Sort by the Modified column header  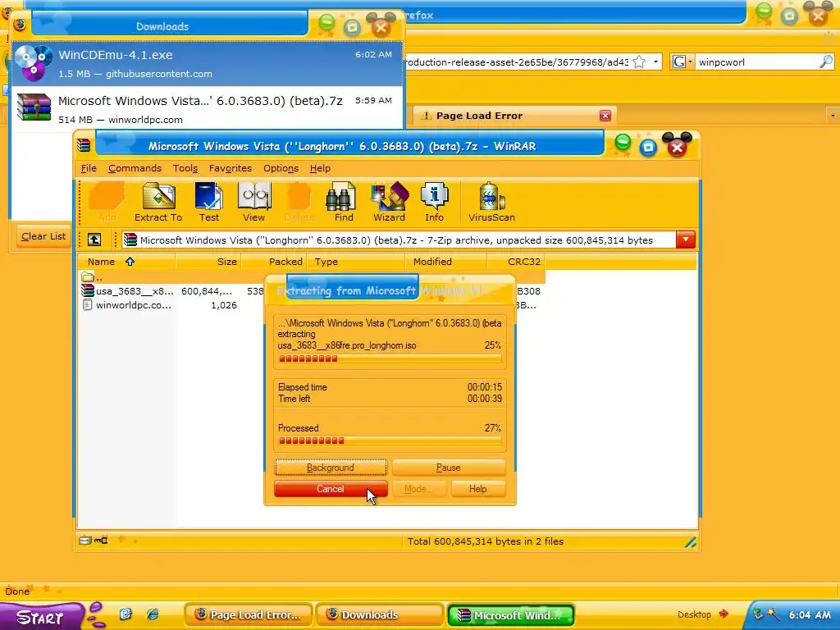445,262
